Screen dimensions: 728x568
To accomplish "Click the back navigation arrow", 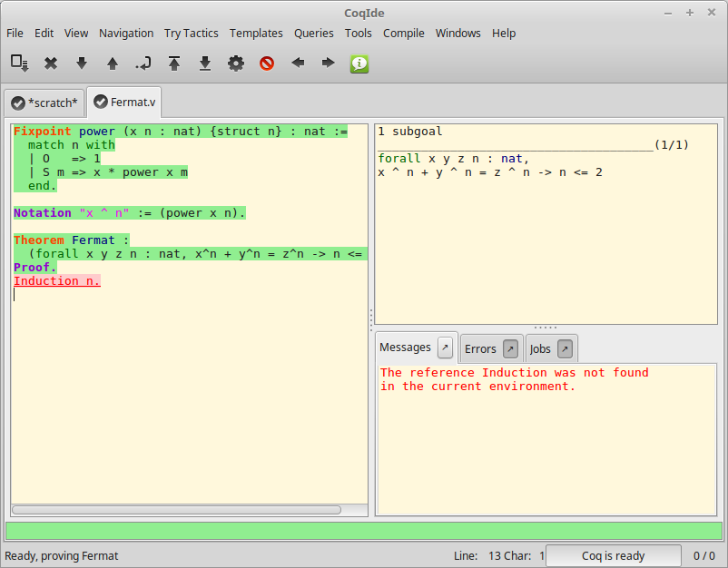I will click(297, 64).
